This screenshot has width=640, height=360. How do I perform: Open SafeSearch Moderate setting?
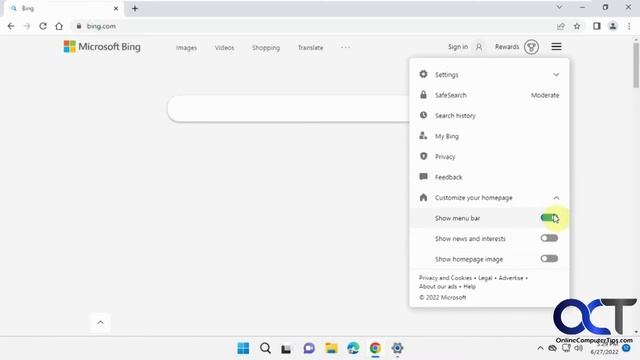tap(489, 95)
